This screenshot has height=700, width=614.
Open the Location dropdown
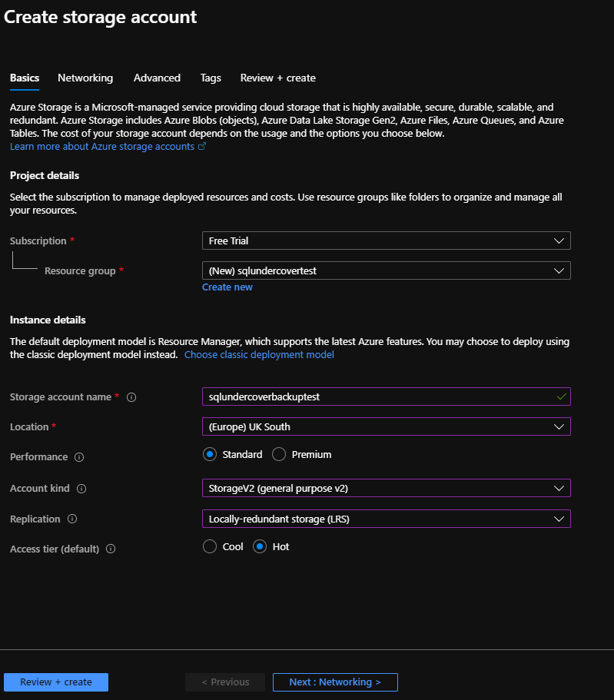point(386,426)
